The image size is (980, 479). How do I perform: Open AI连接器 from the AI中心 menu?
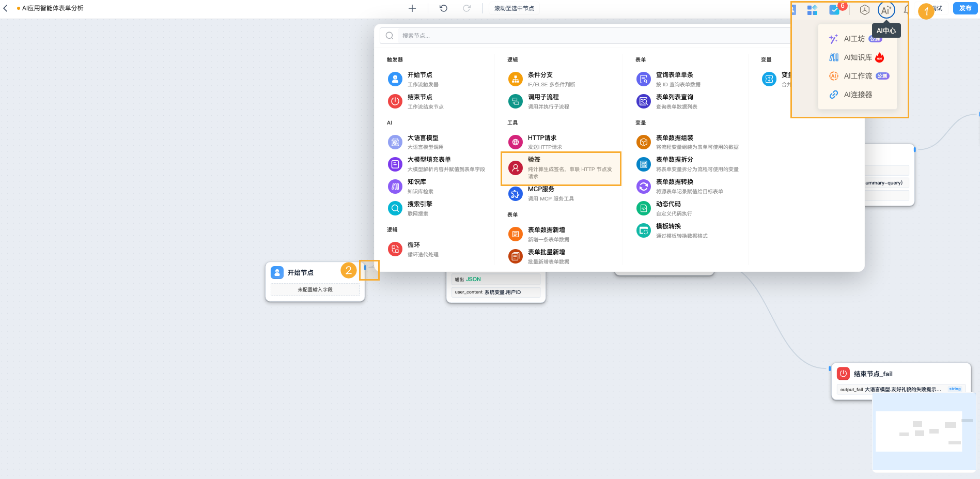[x=857, y=95]
